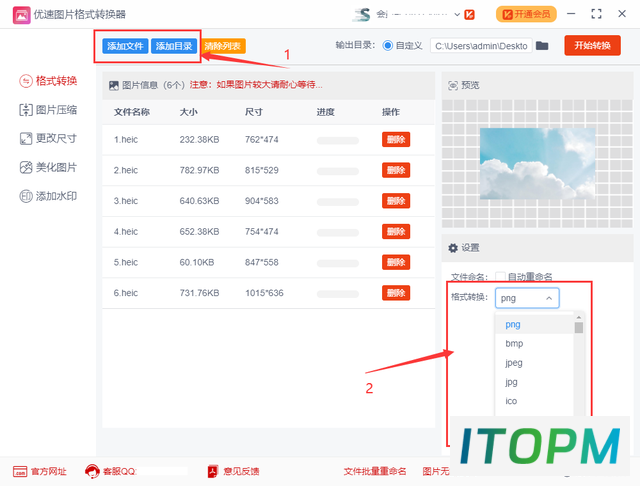
Task: Click the official website icon at bottom
Action: [20, 471]
